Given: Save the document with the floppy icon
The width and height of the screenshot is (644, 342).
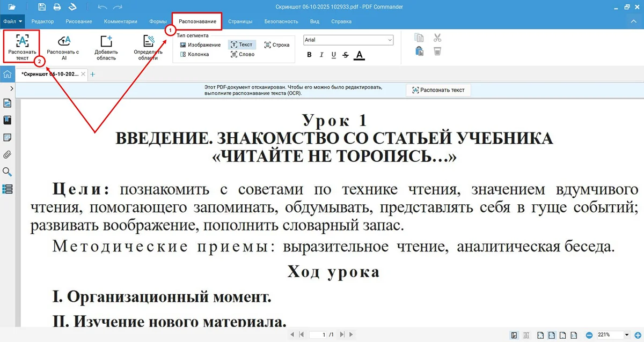Looking at the screenshot, I should tap(42, 7).
